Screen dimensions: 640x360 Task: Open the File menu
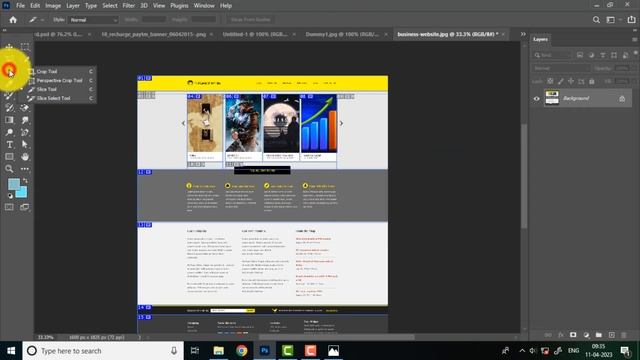tap(20, 6)
